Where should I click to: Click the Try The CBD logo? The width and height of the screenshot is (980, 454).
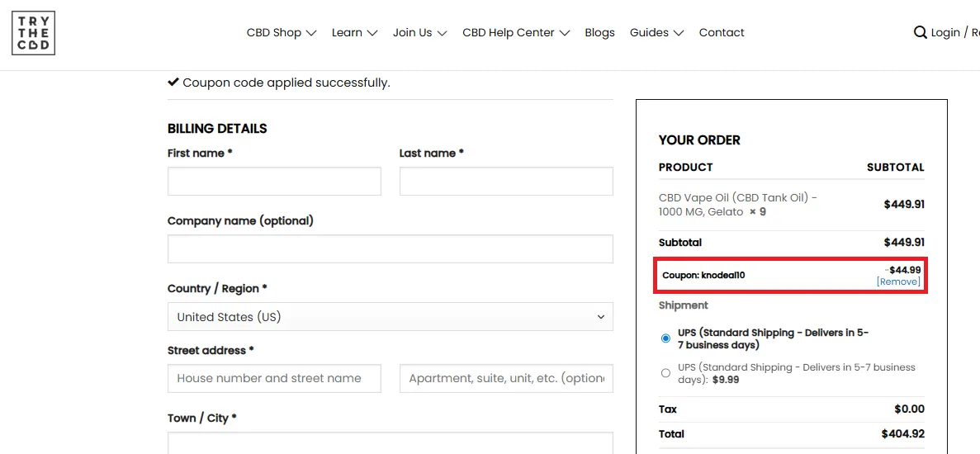click(33, 33)
